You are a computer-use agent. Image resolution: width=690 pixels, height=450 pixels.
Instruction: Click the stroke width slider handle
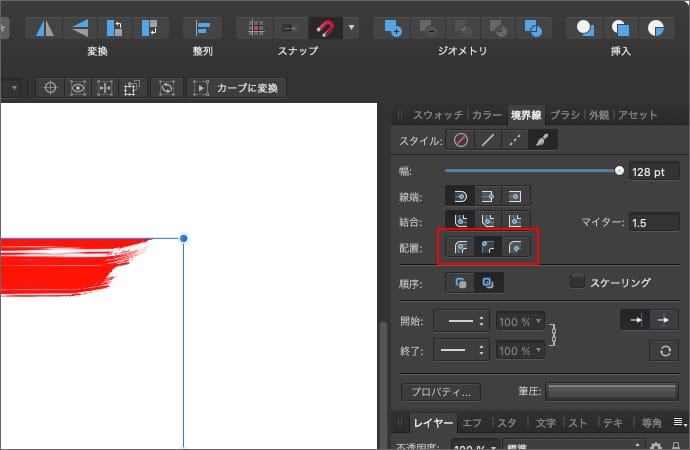click(619, 171)
